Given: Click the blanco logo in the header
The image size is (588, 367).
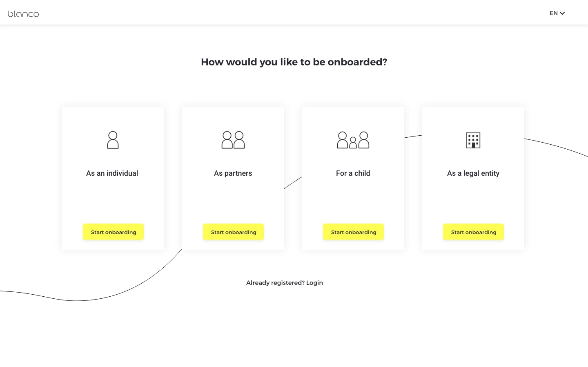Looking at the screenshot, I should coord(23,13).
